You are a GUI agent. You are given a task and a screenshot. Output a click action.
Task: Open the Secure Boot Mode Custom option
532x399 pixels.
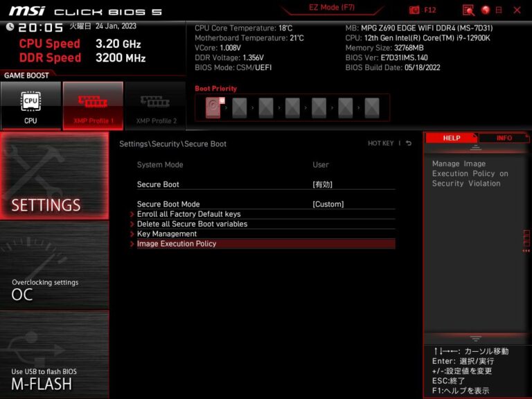tap(328, 204)
